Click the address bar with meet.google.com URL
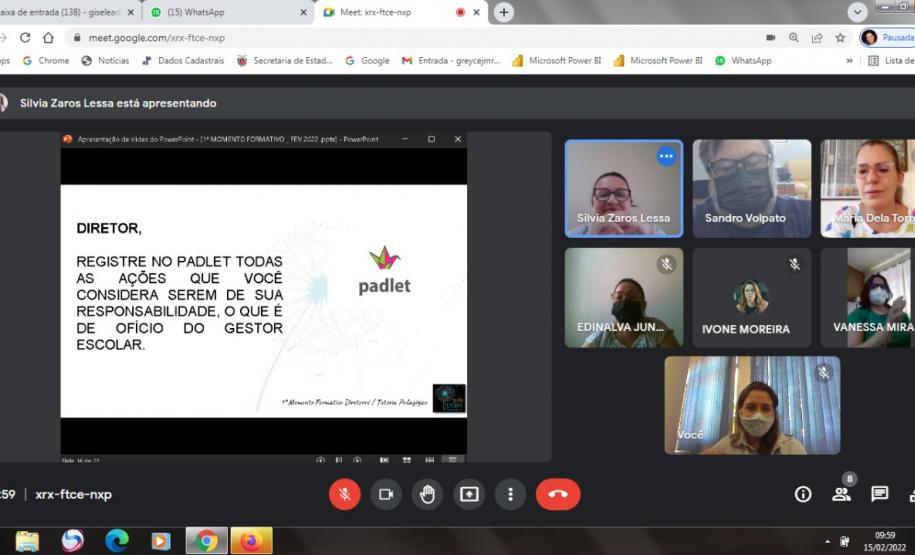This screenshot has height=555, width=915. point(400,38)
